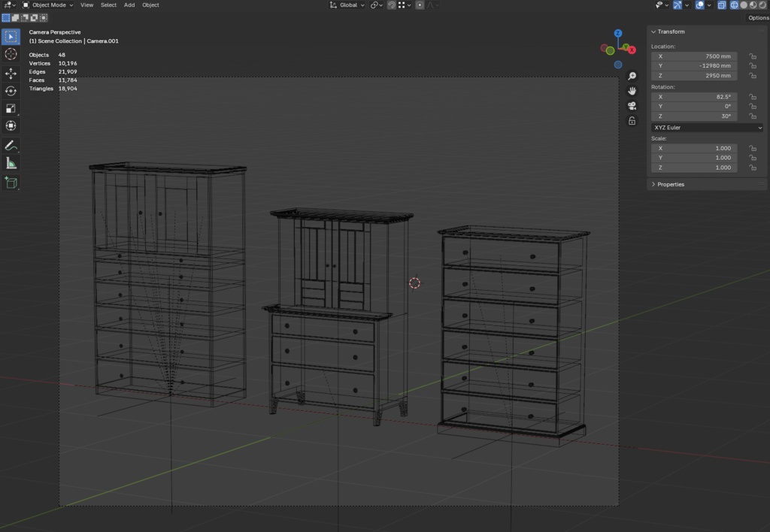
Task: Select the Select Box tool
Action: pyautogui.click(x=11, y=37)
